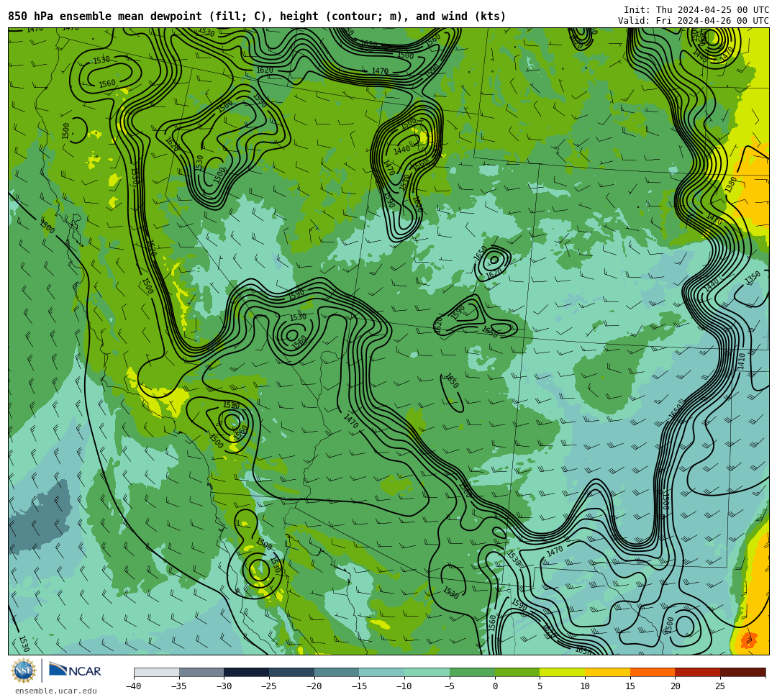Viewport: 777px width, 700px height.
Task: Click the teal-gray colorbar segment after -20
Action: [x=337, y=672]
